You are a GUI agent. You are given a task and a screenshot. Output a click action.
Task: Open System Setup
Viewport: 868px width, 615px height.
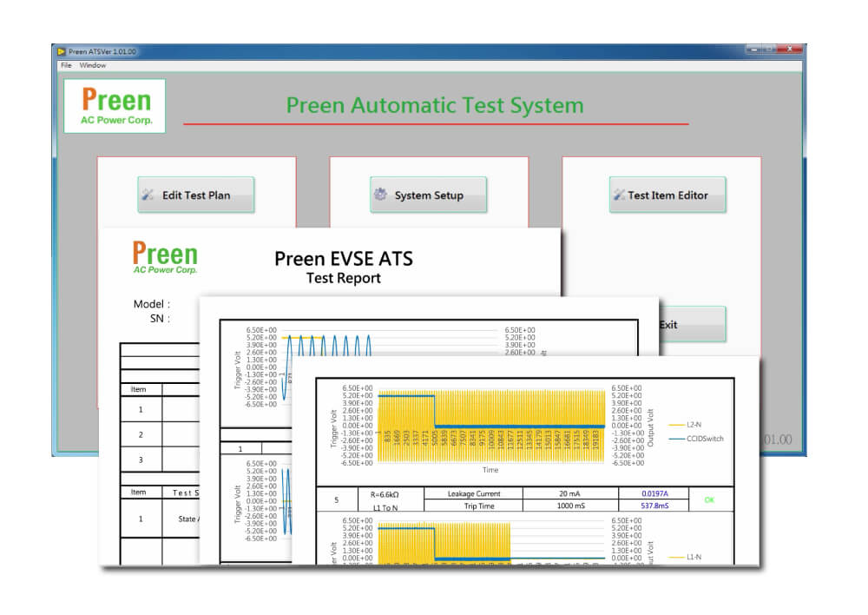[428, 195]
